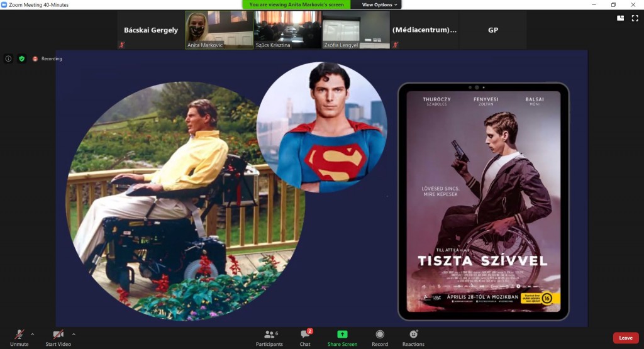
Task: Expand video options caret beside Start Video
Action: [74, 334]
